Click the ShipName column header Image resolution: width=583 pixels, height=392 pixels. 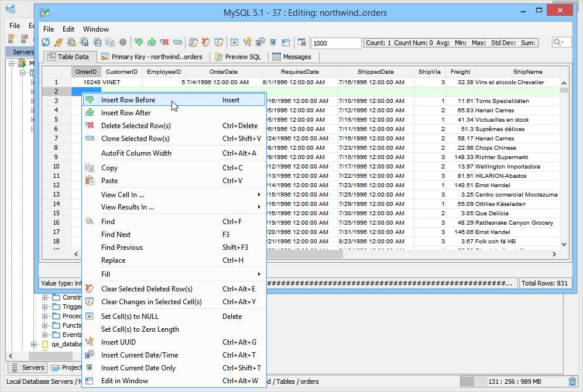point(527,72)
